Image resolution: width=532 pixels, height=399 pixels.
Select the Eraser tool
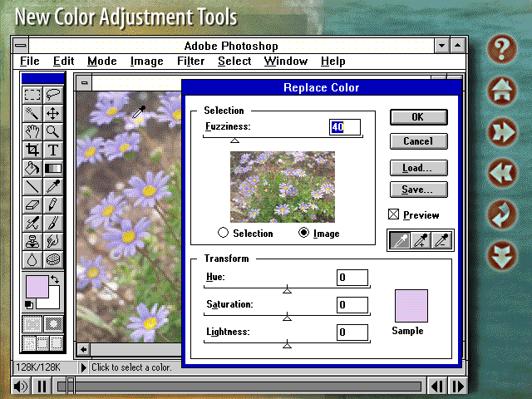[32, 204]
